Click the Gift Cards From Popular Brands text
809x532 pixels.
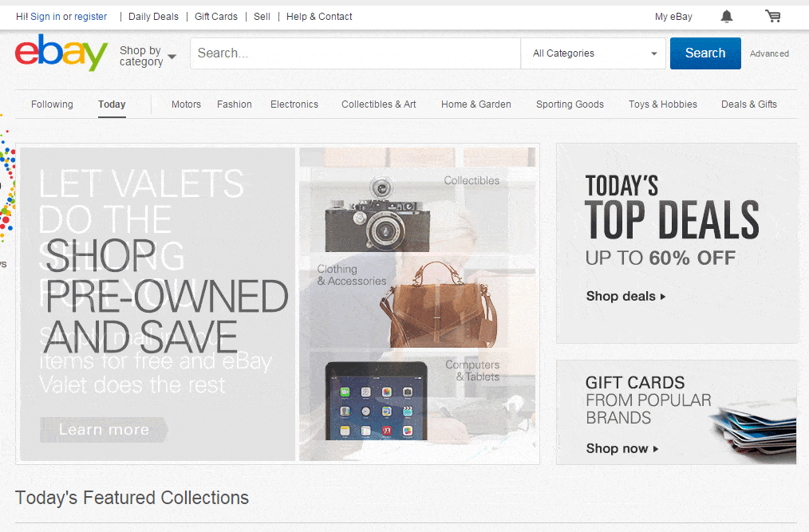[648, 400]
